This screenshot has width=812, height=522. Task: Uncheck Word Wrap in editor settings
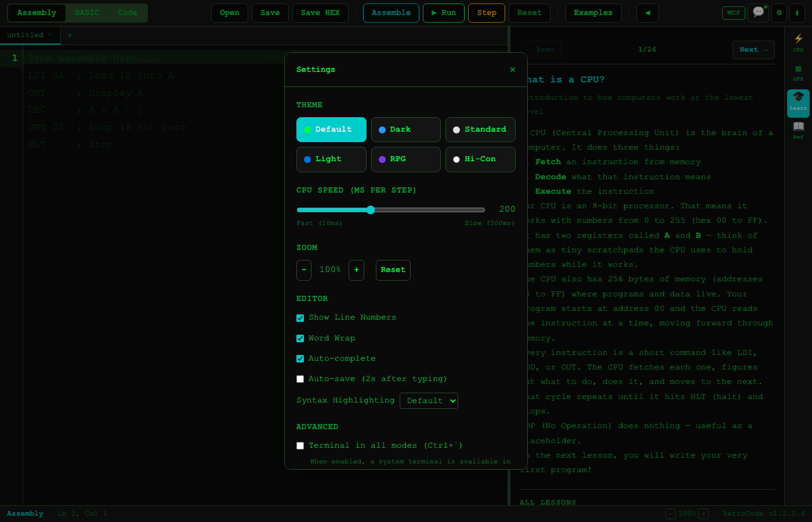click(x=300, y=338)
